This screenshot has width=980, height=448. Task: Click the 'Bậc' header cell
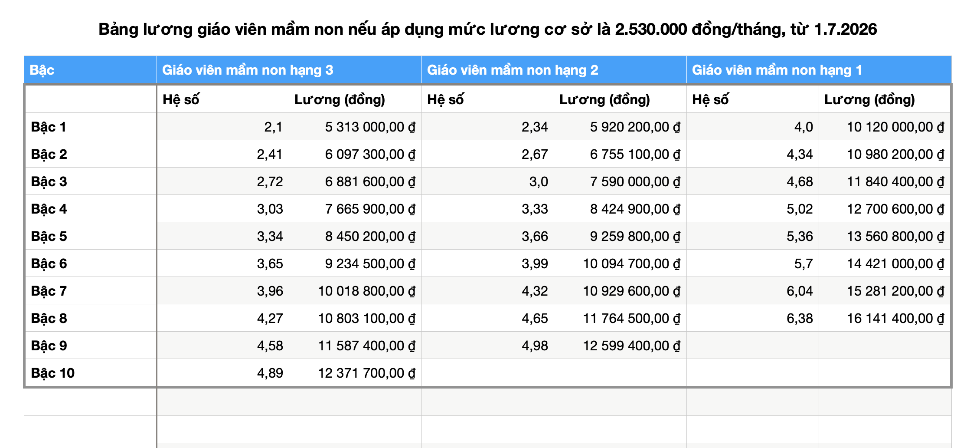(x=90, y=70)
